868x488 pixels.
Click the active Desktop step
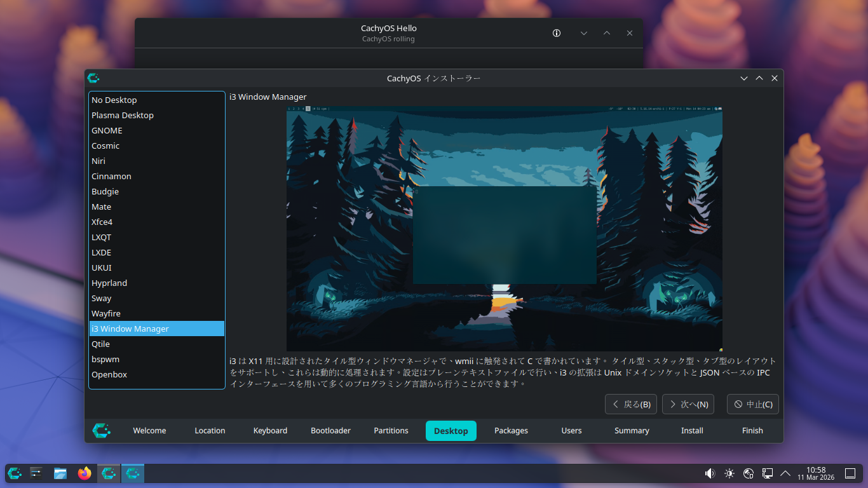click(x=451, y=431)
